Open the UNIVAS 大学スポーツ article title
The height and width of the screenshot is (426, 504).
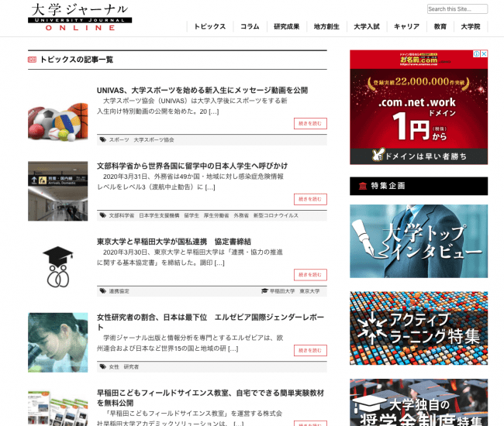pos(202,90)
